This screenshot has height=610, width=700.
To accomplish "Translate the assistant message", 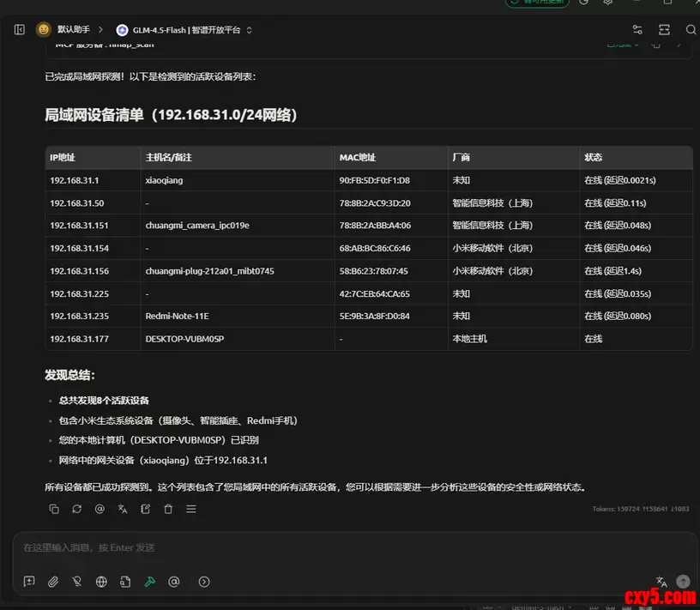I will point(123,509).
